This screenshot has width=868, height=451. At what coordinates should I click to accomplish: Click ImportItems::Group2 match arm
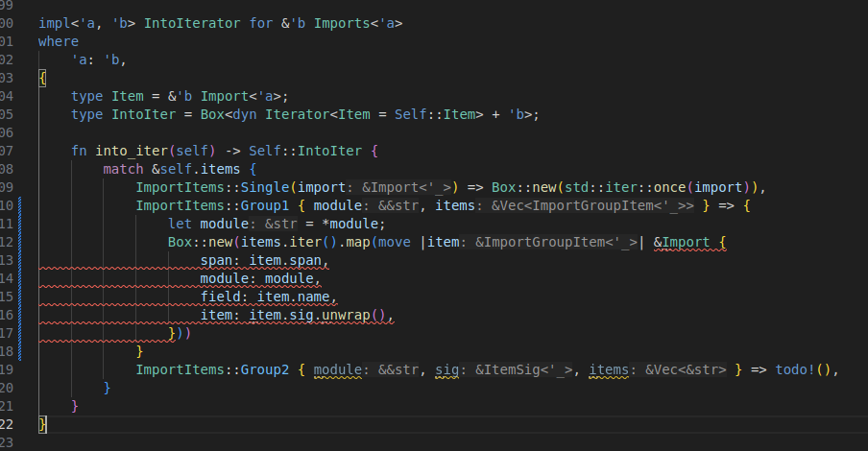(212, 369)
